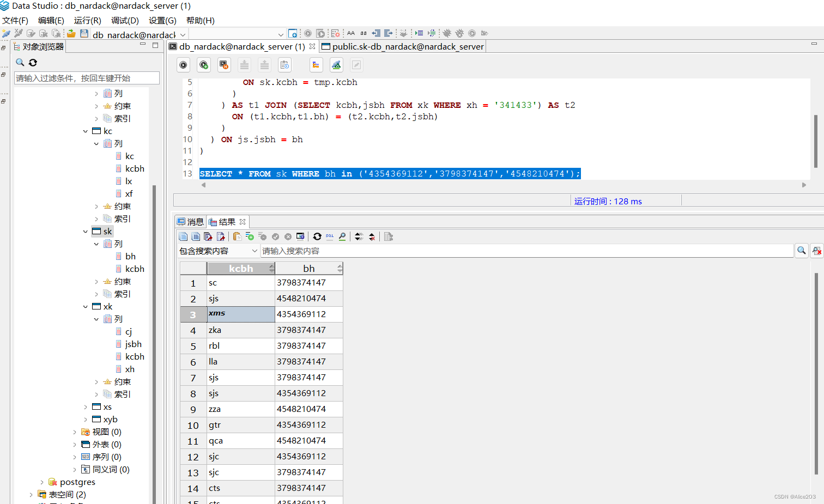Click the lowercase aa icon
Viewport: 824px width, 504px height.
(363, 33)
